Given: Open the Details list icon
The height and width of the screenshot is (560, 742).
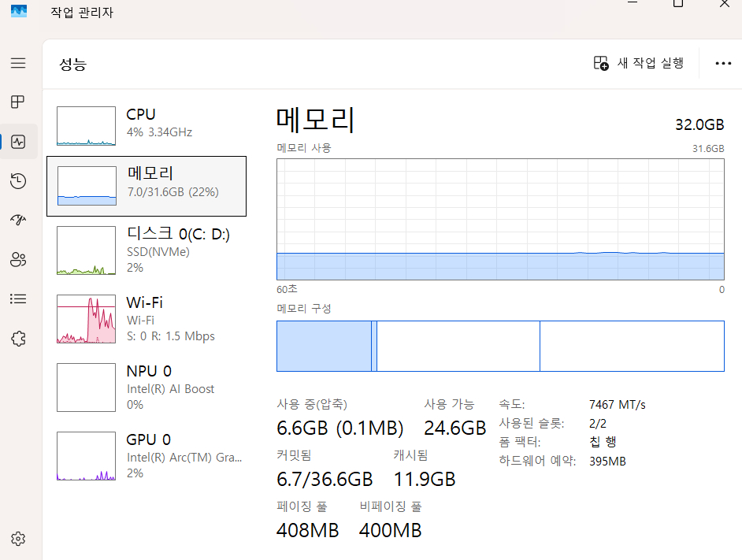Looking at the screenshot, I should click(18, 299).
